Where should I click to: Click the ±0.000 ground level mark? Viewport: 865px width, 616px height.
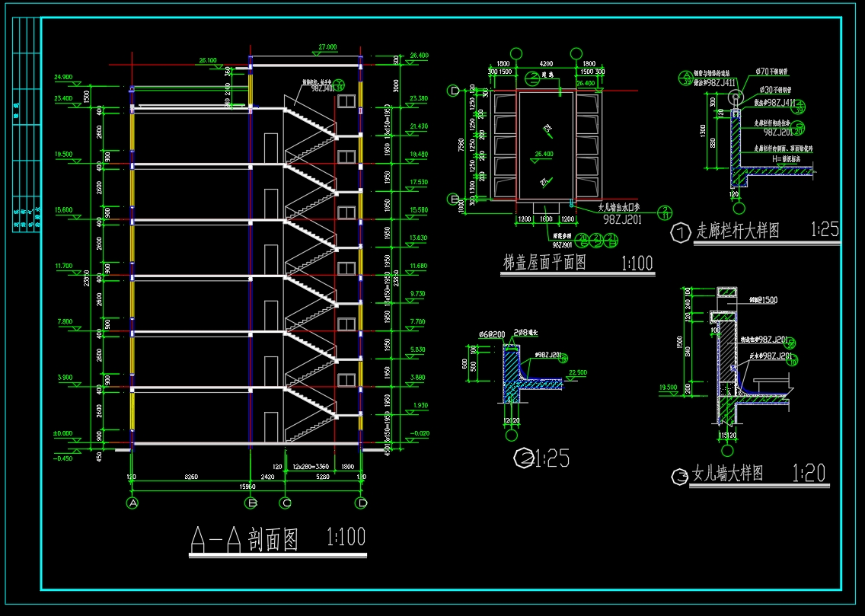pos(62,434)
